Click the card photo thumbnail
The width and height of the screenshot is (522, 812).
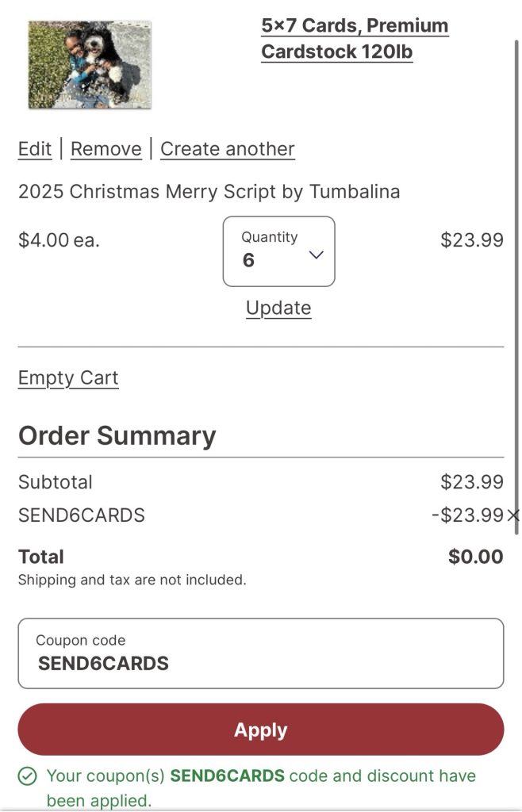pos(90,65)
